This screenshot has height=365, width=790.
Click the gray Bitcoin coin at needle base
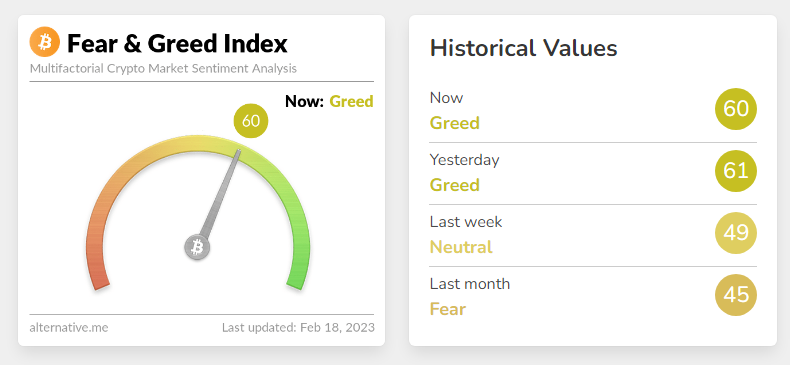pos(197,248)
